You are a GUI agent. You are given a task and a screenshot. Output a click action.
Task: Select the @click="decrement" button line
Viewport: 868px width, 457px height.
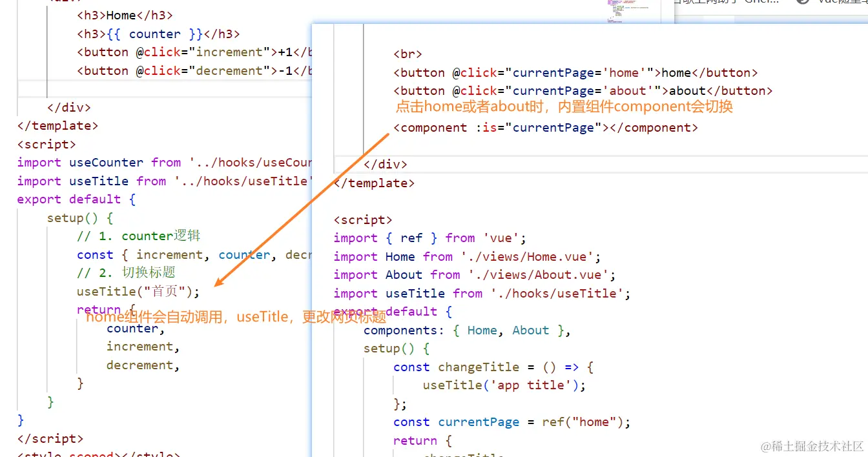194,70
